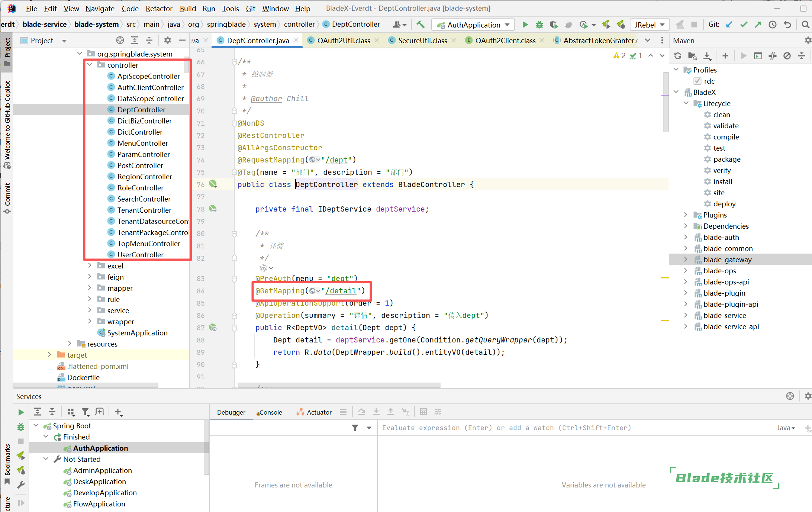Expand Plugins node in Maven panel
812x512 pixels.
(x=686, y=215)
